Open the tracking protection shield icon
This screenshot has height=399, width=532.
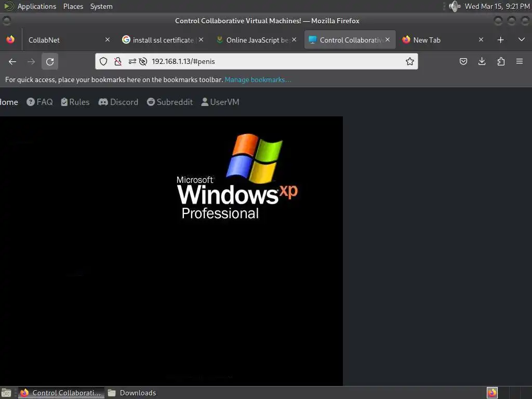click(x=103, y=61)
